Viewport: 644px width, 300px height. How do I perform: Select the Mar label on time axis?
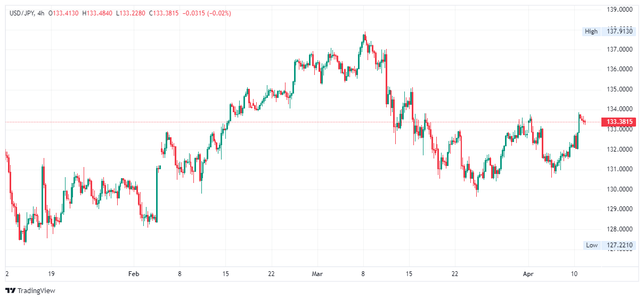(x=317, y=274)
